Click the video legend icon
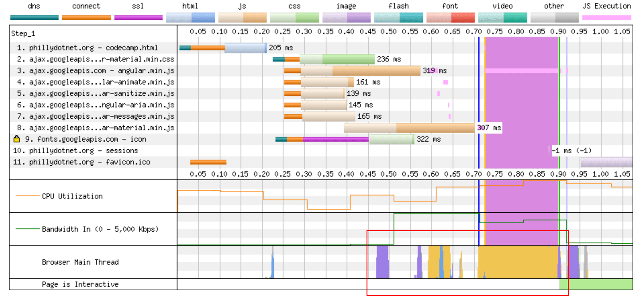644x297 pixels. [x=502, y=16]
